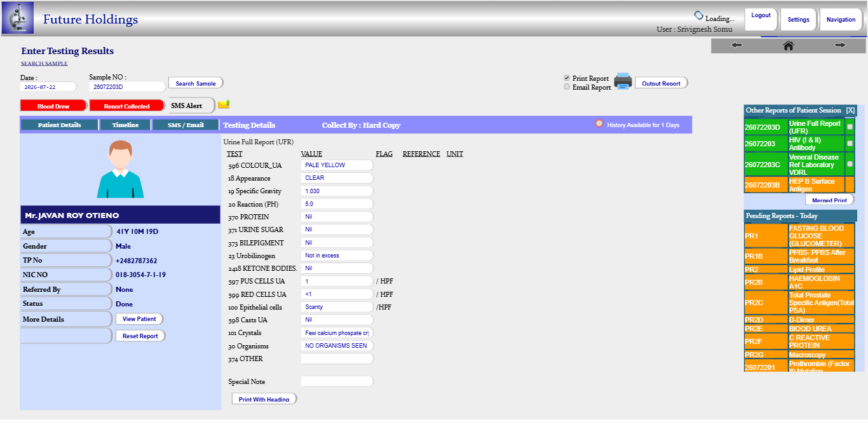Click the Epithelial cells value field
This screenshot has height=431, width=868.
click(x=337, y=307)
